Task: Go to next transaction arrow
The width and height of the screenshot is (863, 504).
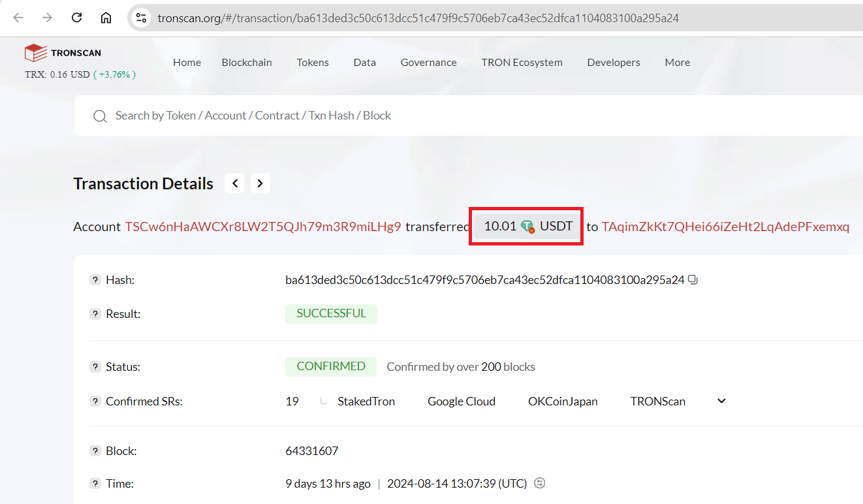Action: pos(260,183)
